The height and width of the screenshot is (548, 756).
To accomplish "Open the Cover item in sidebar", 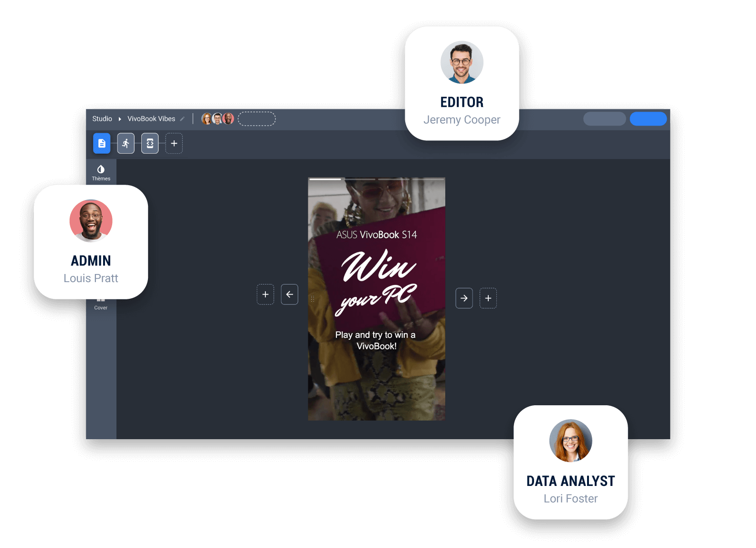I will coord(101,304).
